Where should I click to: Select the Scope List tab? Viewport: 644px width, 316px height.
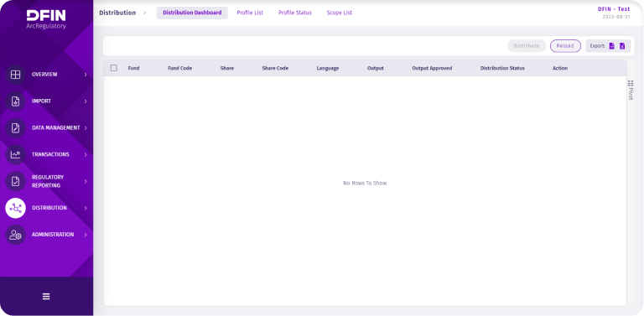340,13
